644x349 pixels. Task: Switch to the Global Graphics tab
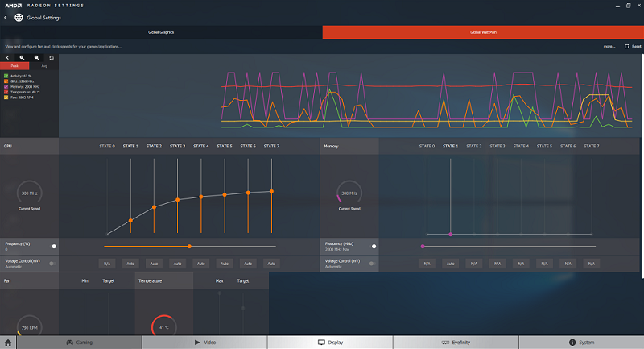pyautogui.click(x=161, y=32)
